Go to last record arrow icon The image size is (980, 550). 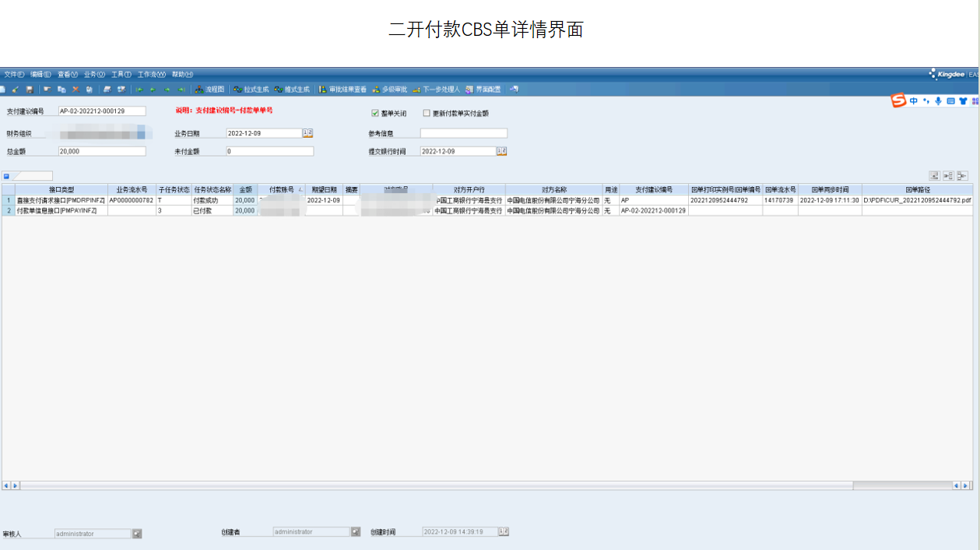(x=181, y=90)
